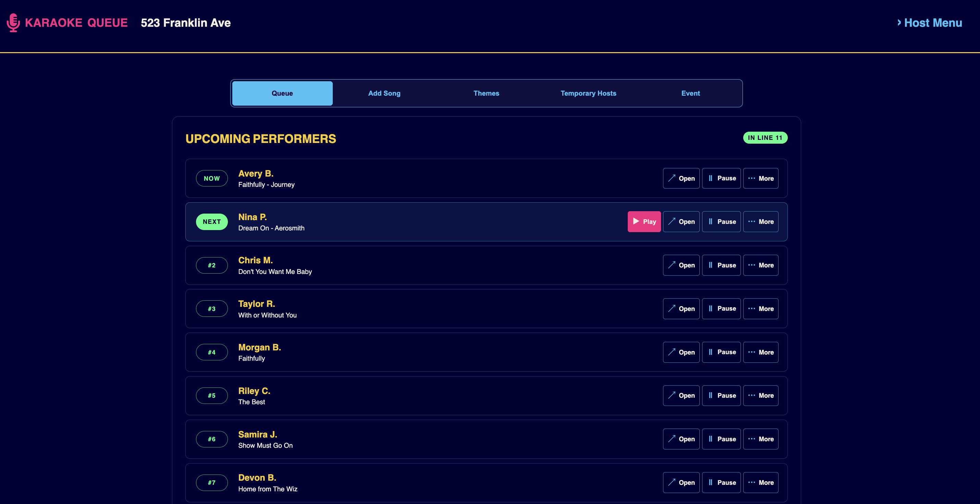Click the Upcoming Performers heading
This screenshot has height=504, width=980.
pyautogui.click(x=261, y=139)
